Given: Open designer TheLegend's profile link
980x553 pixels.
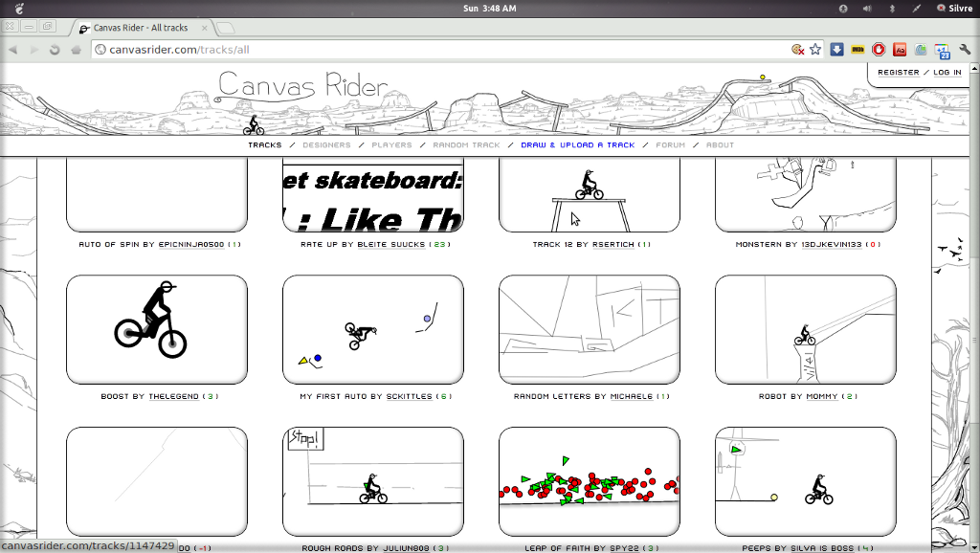Looking at the screenshot, I should coord(174,396).
